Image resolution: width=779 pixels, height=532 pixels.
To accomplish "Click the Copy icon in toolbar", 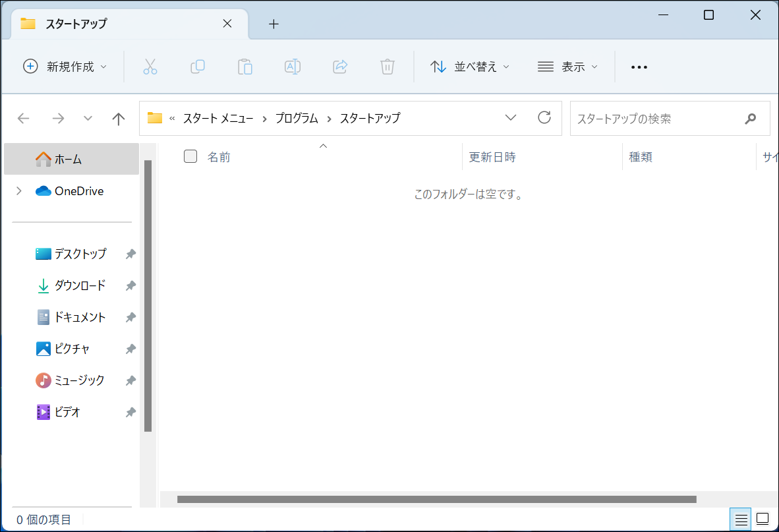I will coord(198,67).
